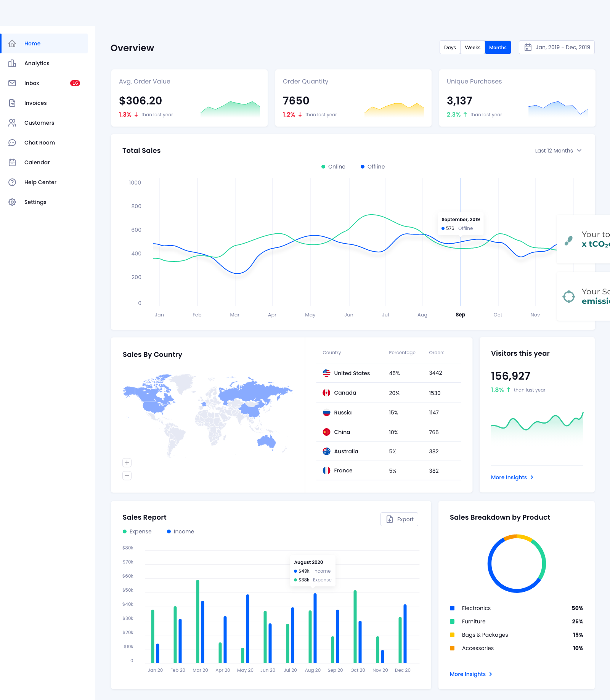Open More Insights under Sales Breakdown
The width and height of the screenshot is (610, 700).
[x=471, y=674]
